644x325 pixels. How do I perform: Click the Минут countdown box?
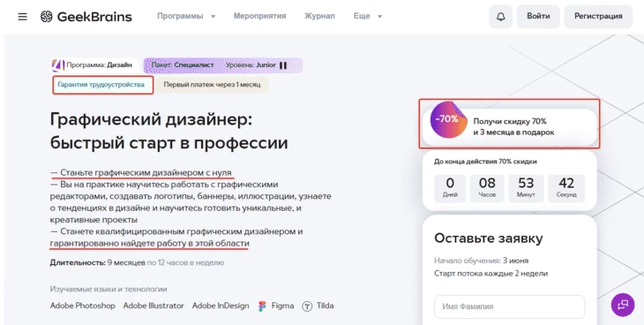click(x=526, y=188)
